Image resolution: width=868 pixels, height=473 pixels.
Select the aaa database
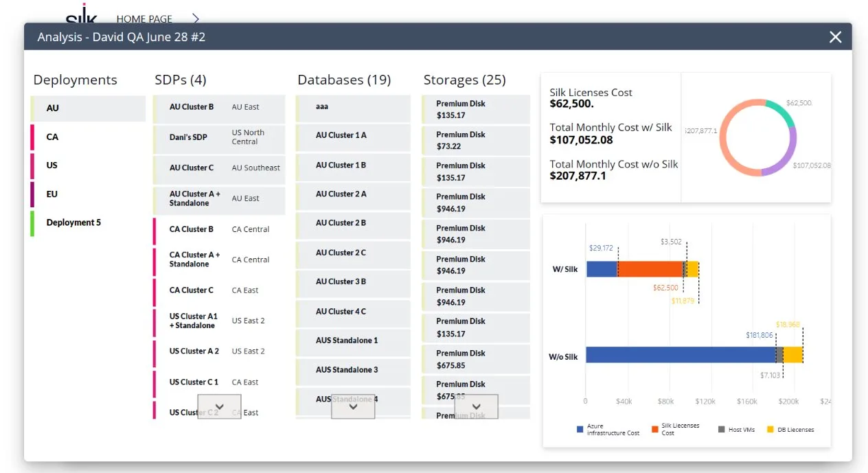353,108
